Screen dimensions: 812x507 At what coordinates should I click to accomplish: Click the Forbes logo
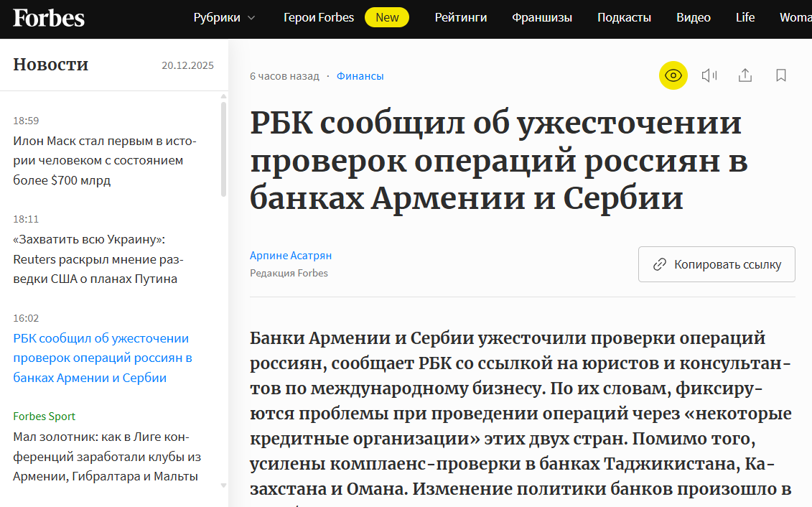tap(49, 18)
